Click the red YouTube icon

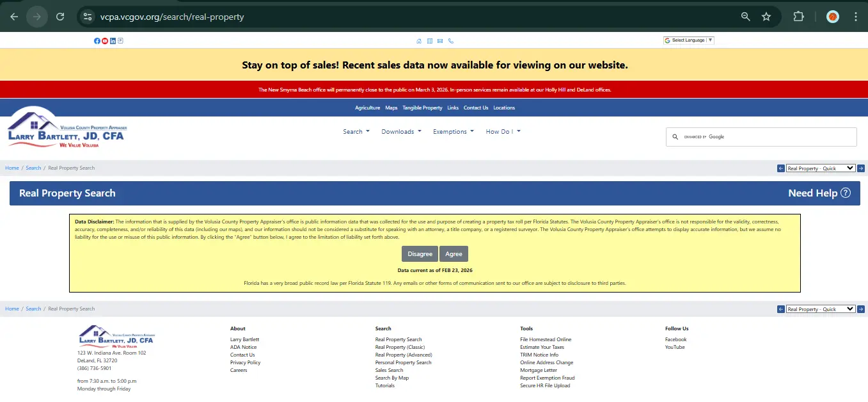[x=105, y=41]
